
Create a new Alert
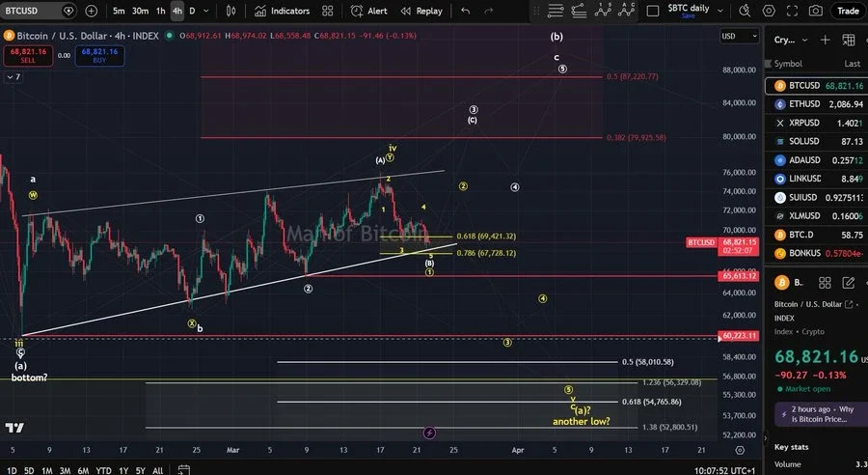coord(368,11)
